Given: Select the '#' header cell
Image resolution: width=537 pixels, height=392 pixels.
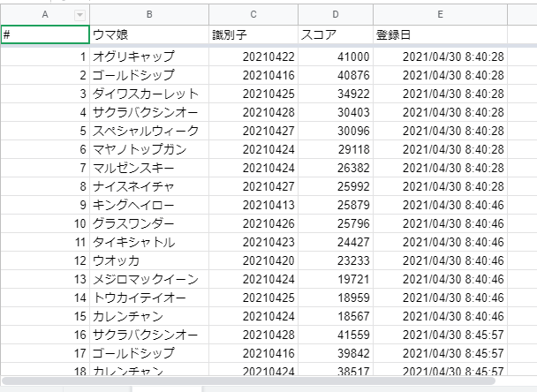Looking at the screenshot, I should pos(45,34).
